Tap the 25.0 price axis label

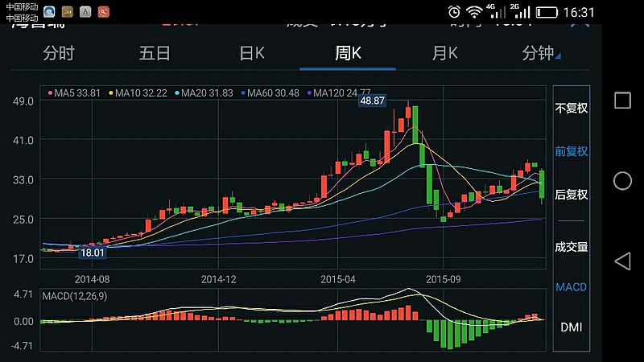click(23, 220)
